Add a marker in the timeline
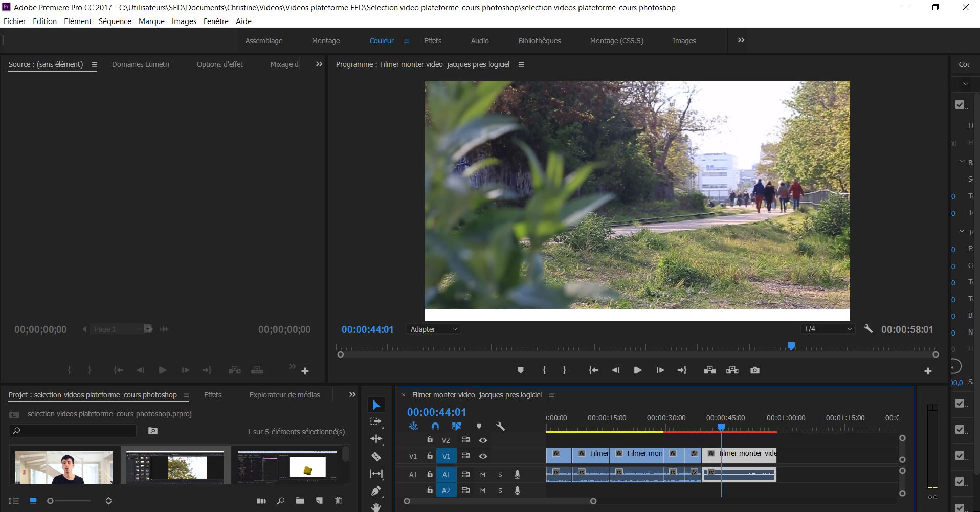980x512 pixels. coord(479,426)
